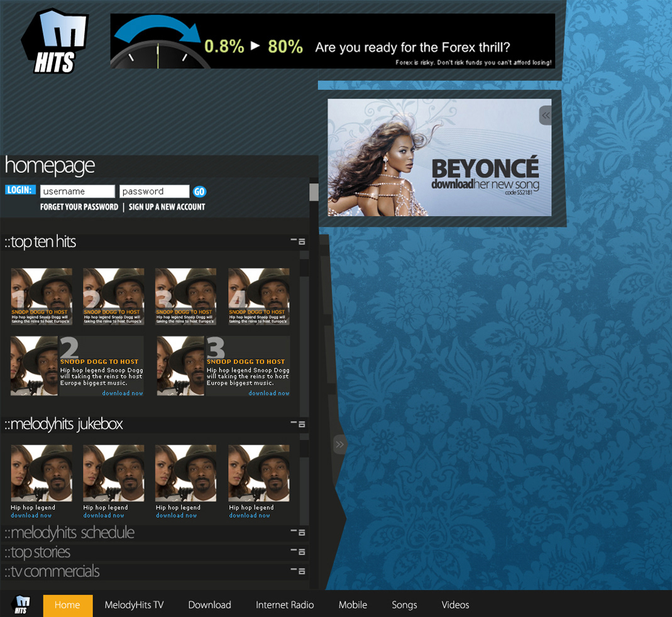
Task: Open the Download menu item
Action: (x=209, y=605)
